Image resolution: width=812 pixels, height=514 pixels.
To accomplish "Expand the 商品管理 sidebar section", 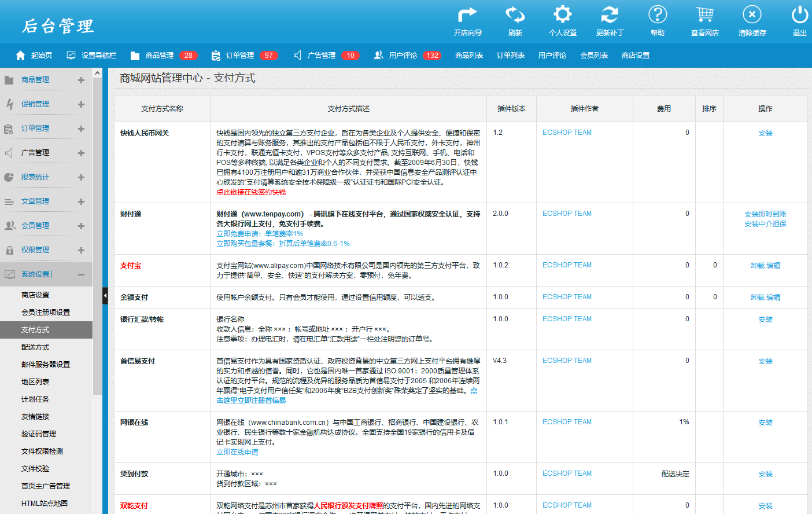I will [x=81, y=80].
